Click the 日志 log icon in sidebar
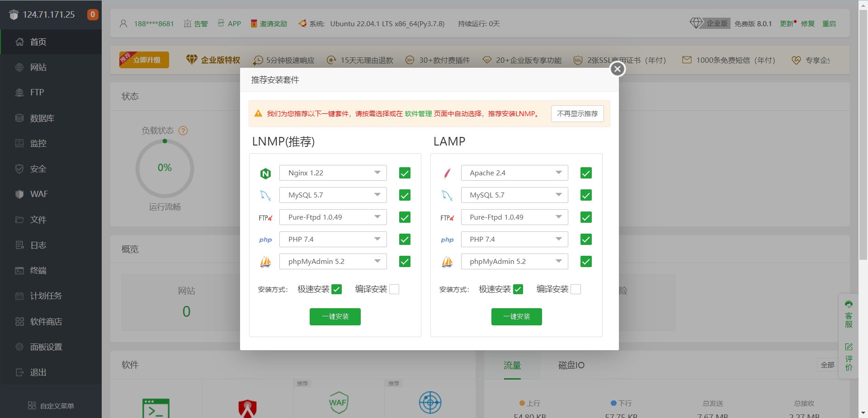868x418 pixels. pyautogui.click(x=19, y=245)
